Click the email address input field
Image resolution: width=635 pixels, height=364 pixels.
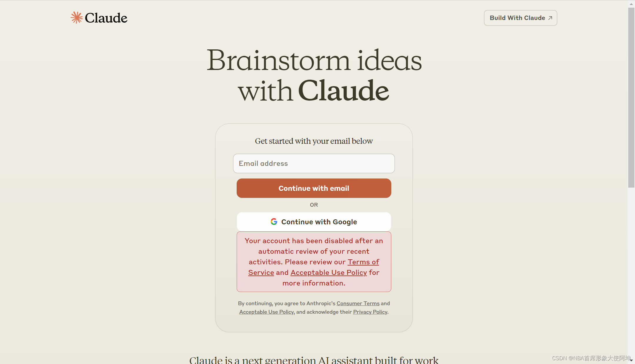pyautogui.click(x=314, y=163)
